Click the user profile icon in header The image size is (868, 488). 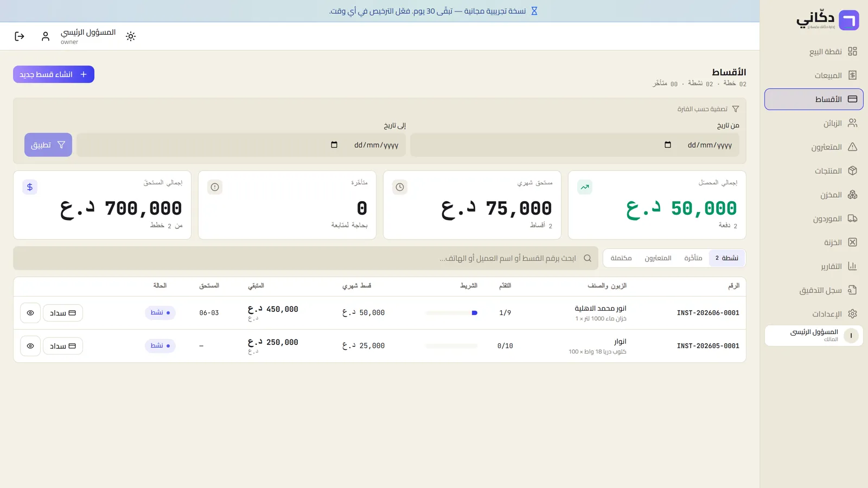pyautogui.click(x=46, y=36)
